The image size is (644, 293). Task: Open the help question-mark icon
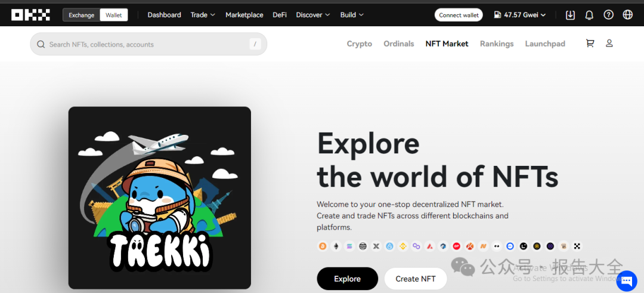(x=608, y=15)
